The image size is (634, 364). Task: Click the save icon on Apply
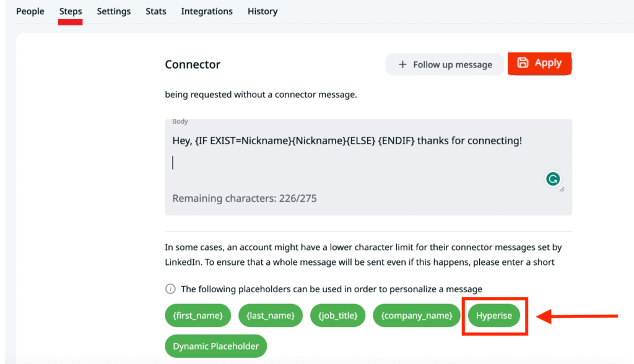click(523, 63)
